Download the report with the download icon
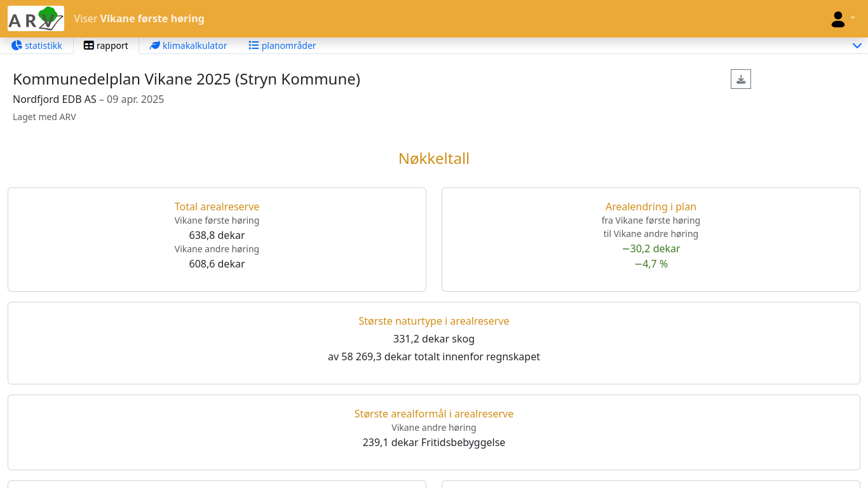The width and height of the screenshot is (868, 488). tap(740, 79)
